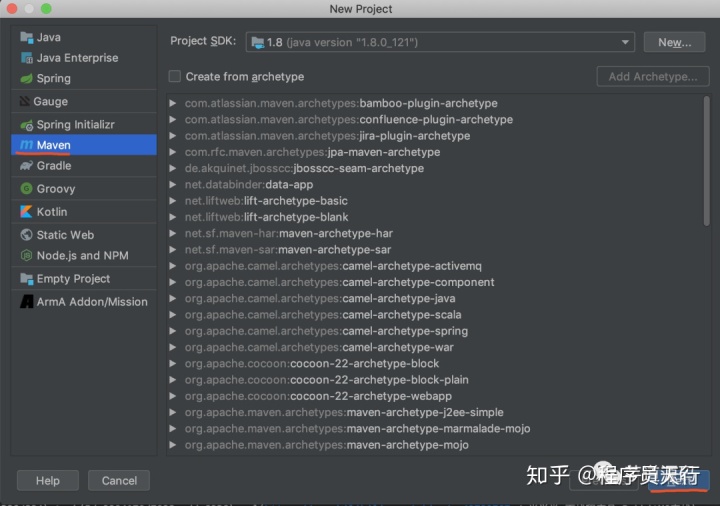This screenshot has width=720, height=506.
Task: Click the SDK folder icon in dropdown
Action: [x=258, y=43]
